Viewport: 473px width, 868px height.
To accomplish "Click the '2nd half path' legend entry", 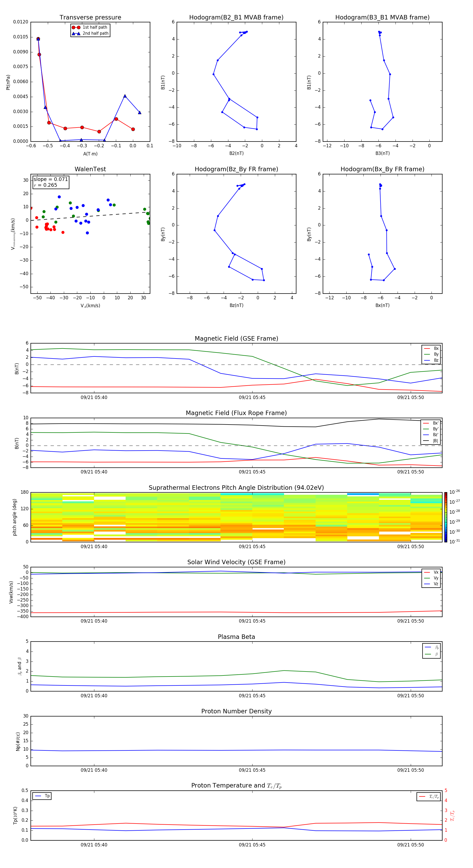I will click(x=90, y=33).
